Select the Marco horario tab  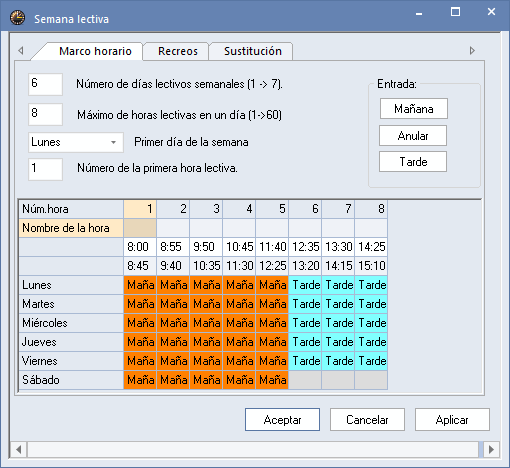coord(95,51)
